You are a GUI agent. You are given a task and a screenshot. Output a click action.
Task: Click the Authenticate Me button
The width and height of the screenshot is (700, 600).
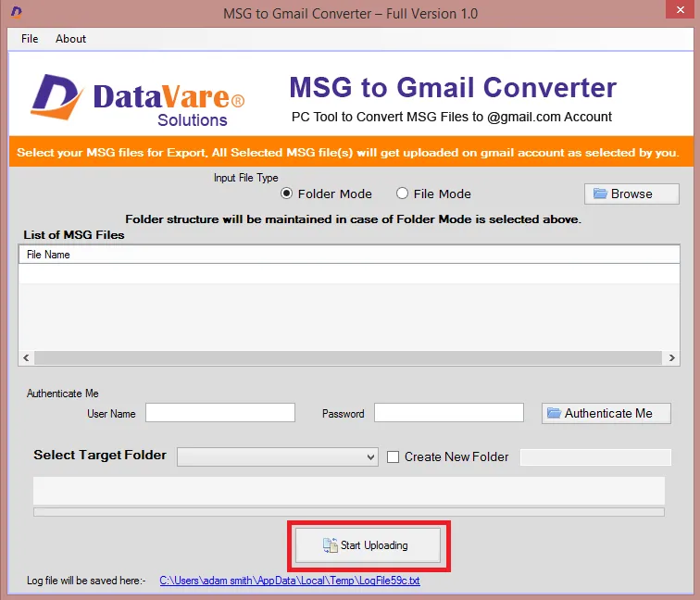606,413
